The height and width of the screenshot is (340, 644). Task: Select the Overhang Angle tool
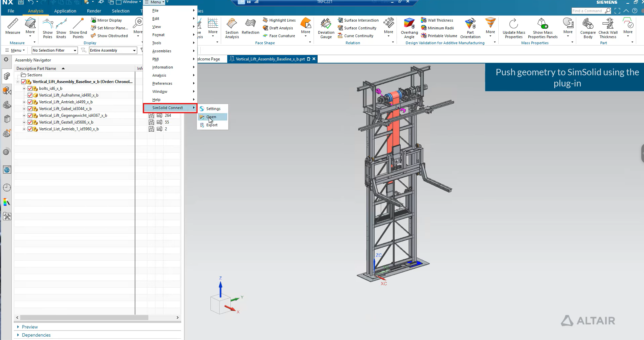click(x=409, y=24)
